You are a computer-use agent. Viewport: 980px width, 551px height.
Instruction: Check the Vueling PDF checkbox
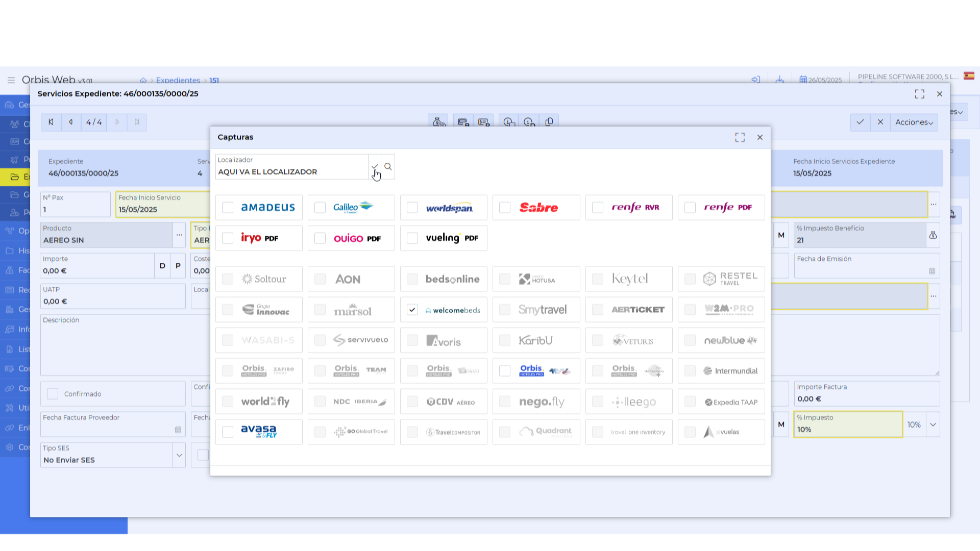[x=412, y=238]
